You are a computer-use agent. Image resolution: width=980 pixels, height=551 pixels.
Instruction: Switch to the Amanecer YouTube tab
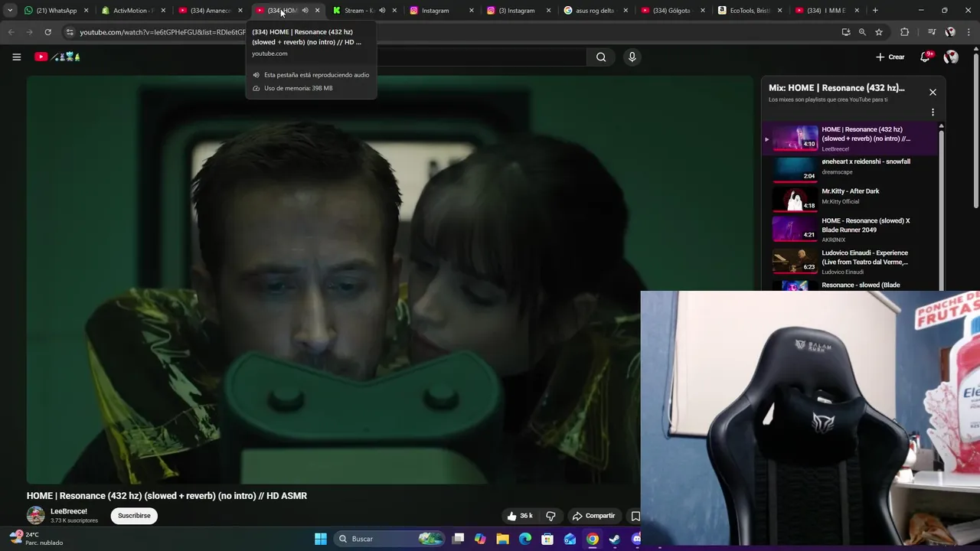tap(211, 11)
